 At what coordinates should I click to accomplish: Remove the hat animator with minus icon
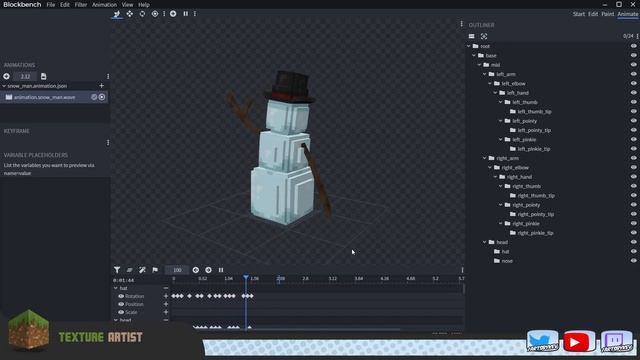click(x=166, y=288)
